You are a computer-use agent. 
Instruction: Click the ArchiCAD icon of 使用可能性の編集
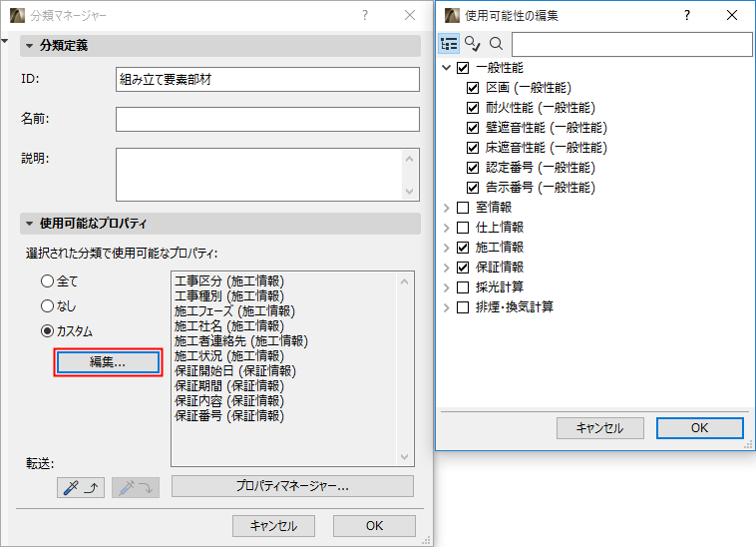452,15
